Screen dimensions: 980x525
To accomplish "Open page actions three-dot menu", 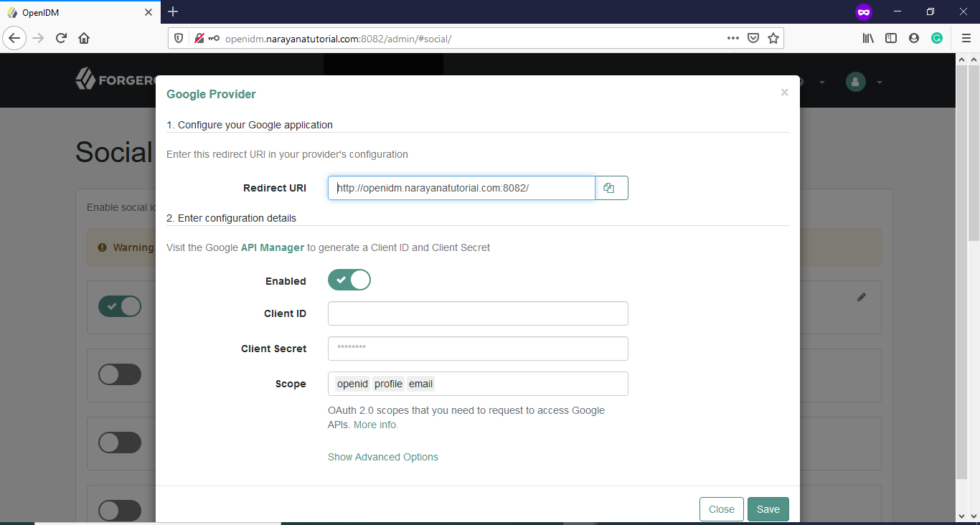I will click(732, 38).
